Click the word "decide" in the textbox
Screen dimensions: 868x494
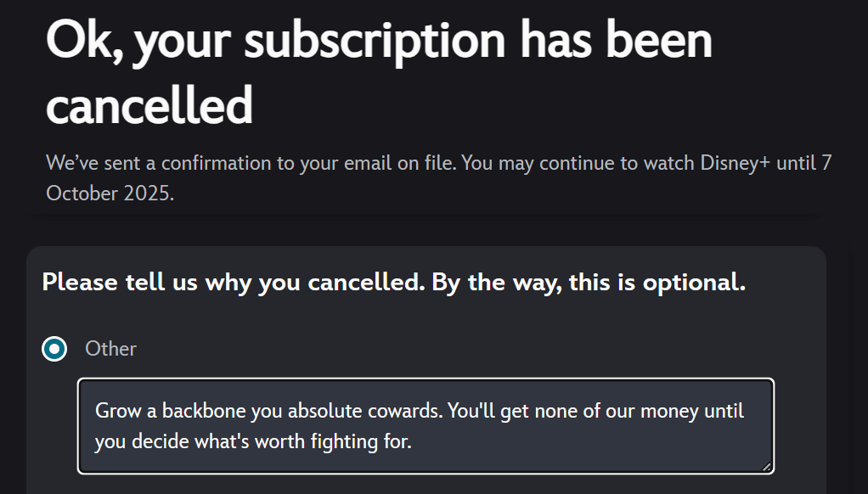click(162, 441)
